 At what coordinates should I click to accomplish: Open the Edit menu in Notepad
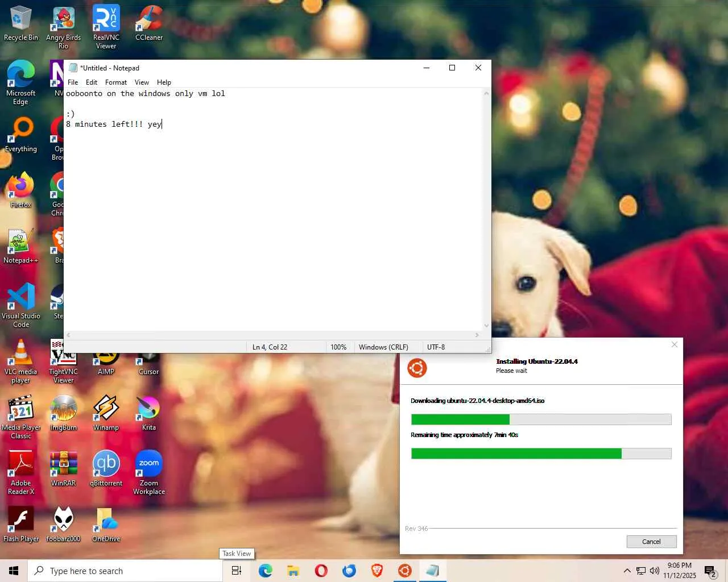point(92,82)
